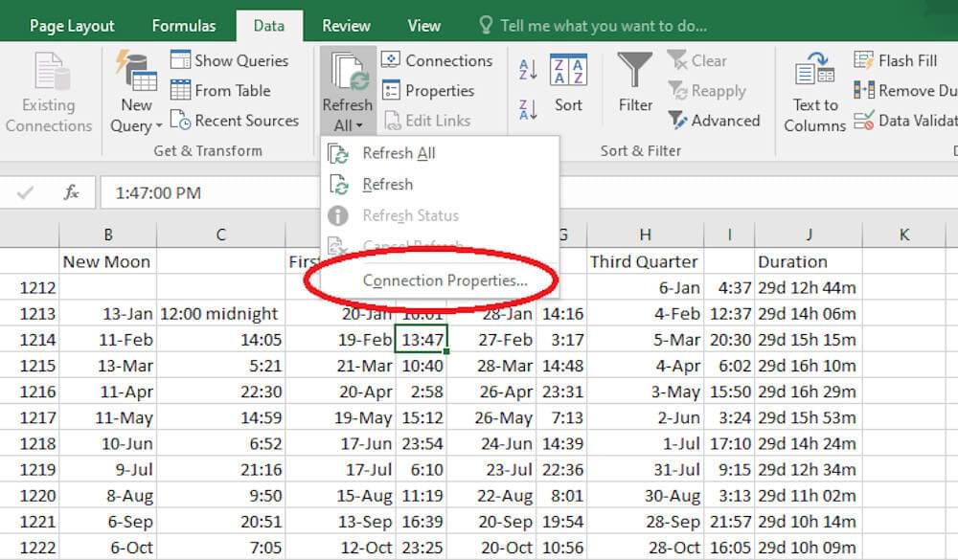
Task: Click the Sort Z to A icon
Action: click(x=528, y=109)
